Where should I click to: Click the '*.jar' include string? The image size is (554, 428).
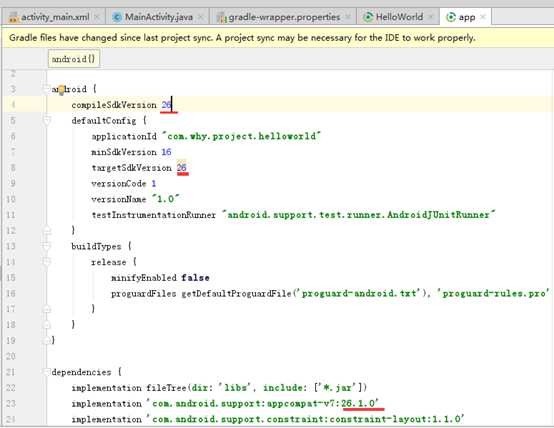tap(338, 388)
